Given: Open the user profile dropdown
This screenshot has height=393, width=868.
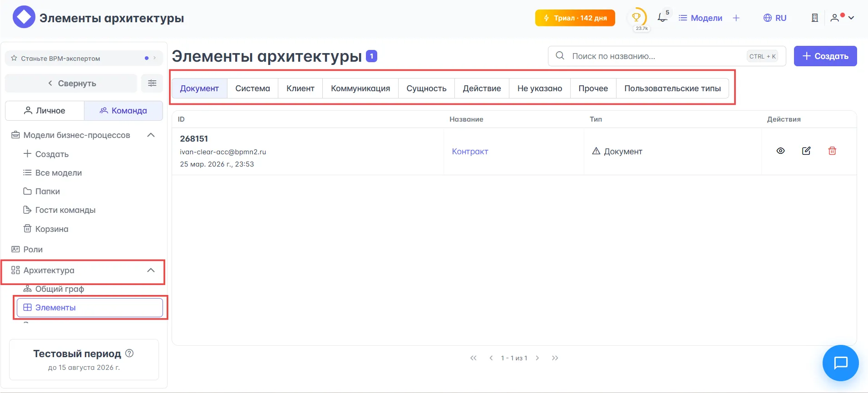Looking at the screenshot, I should point(842,18).
